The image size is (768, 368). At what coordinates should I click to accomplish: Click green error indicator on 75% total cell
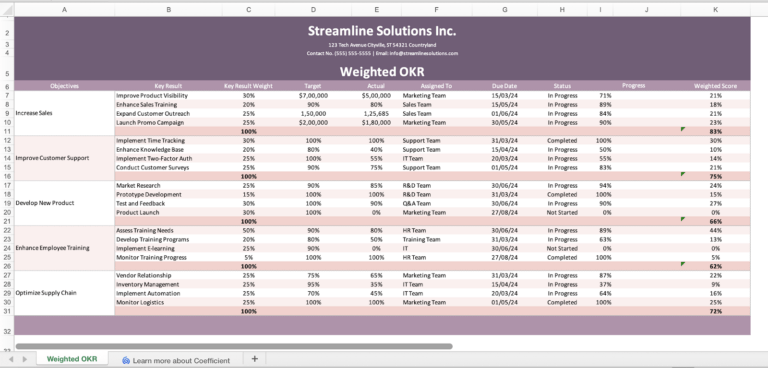tap(683, 174)
